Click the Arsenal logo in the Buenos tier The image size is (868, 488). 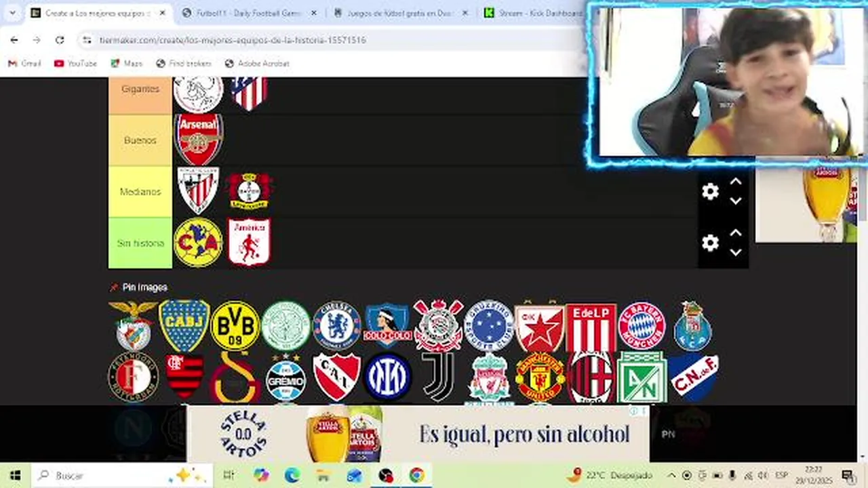(198, 140)
